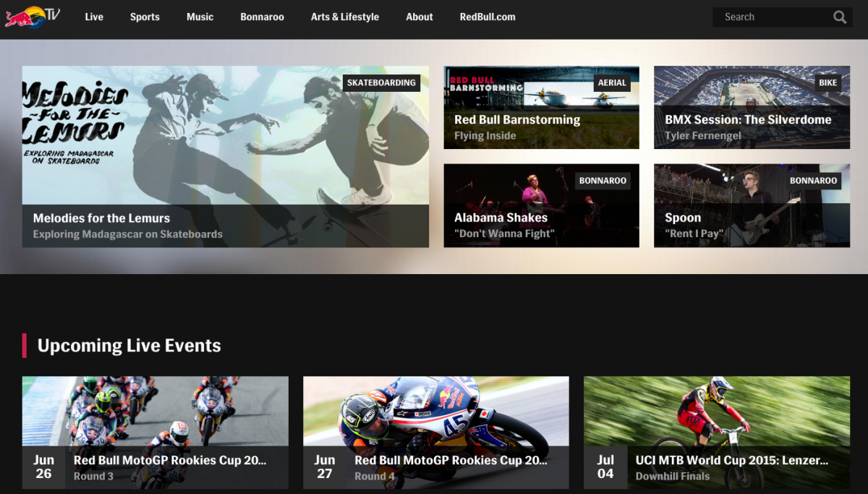This screenshot has width=868, height=494.
Task: Open the Sports navigation menu
Action: click(x=145, y=17)
